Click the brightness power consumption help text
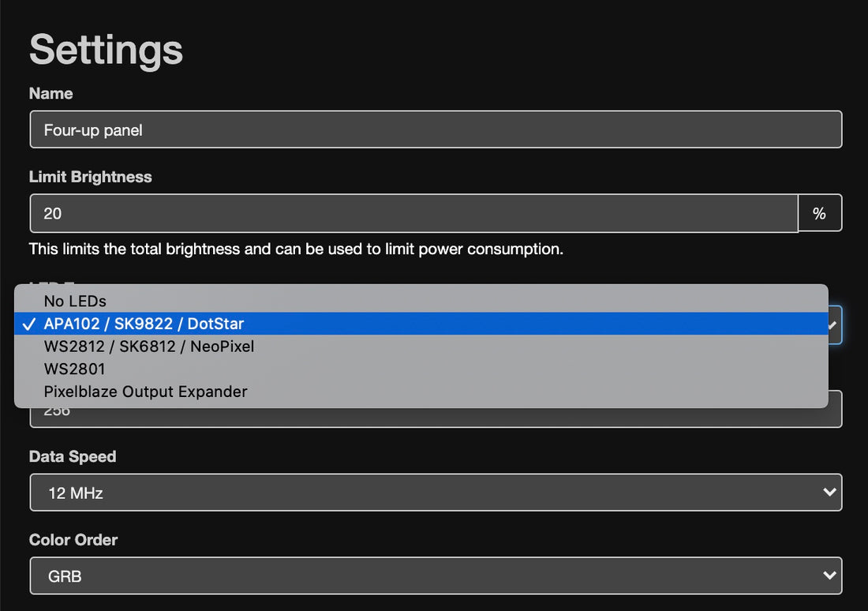868x611 pixels. point(296,249)
